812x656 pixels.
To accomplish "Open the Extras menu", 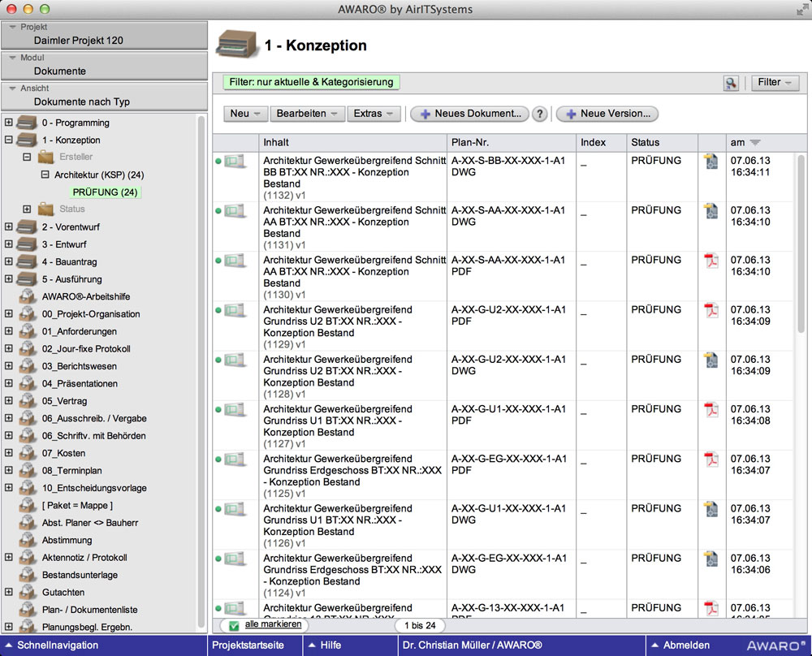I will pos(374,114).
